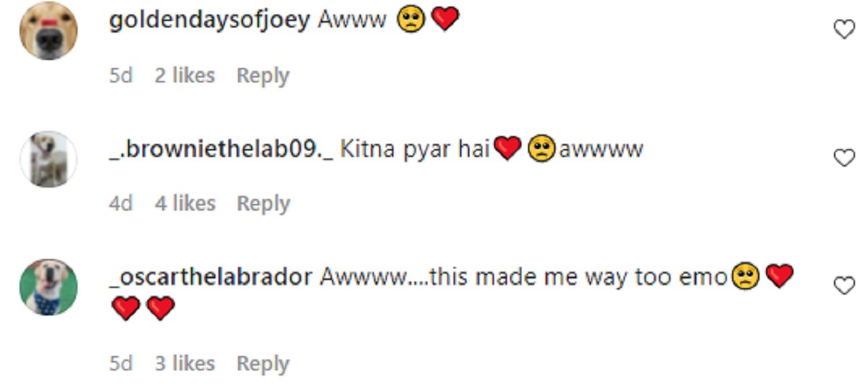868x390 pixels.
Task: Select the 'this made me way too emo' text
Action: (578, 278)
